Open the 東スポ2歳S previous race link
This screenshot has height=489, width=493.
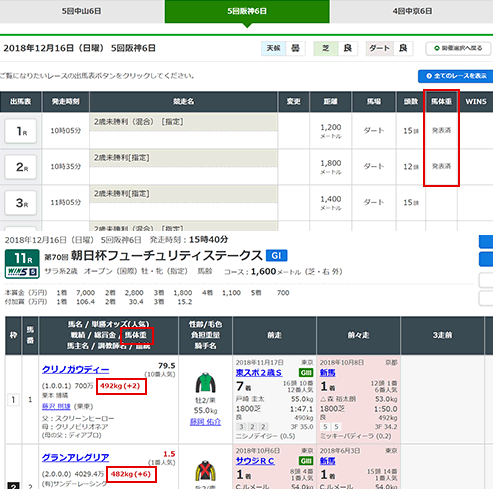coord(259,373)
